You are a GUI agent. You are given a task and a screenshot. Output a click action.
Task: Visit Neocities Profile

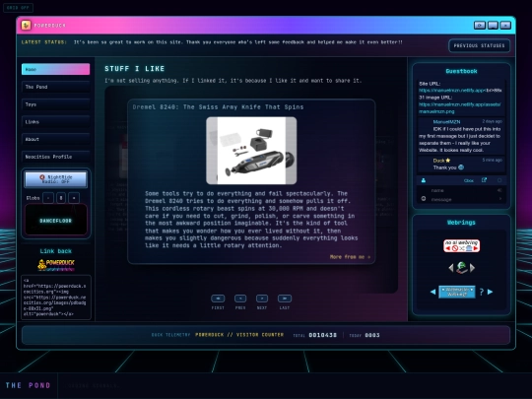click(55, 157)
